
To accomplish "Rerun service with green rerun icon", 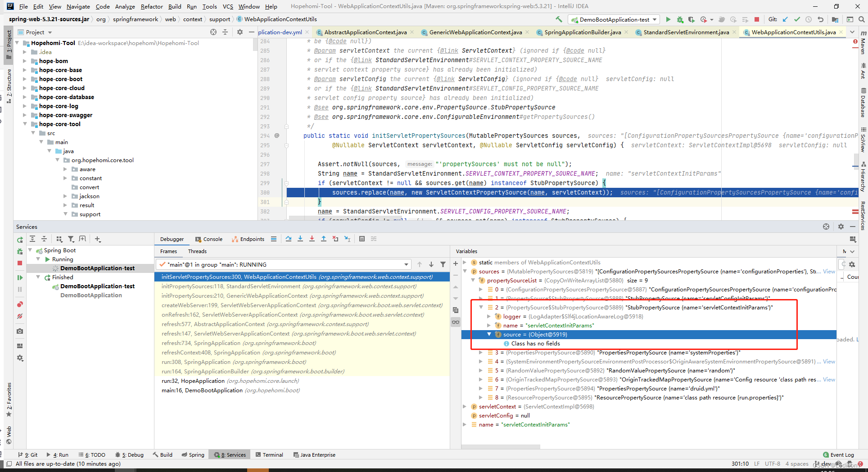I will [20, 240].
